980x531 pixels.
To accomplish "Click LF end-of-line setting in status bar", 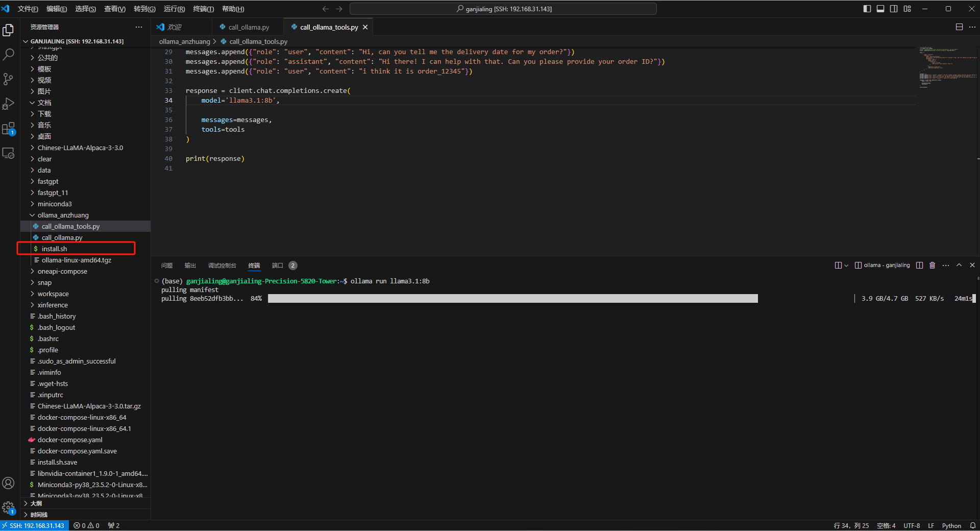I will (x=931, y=525).
